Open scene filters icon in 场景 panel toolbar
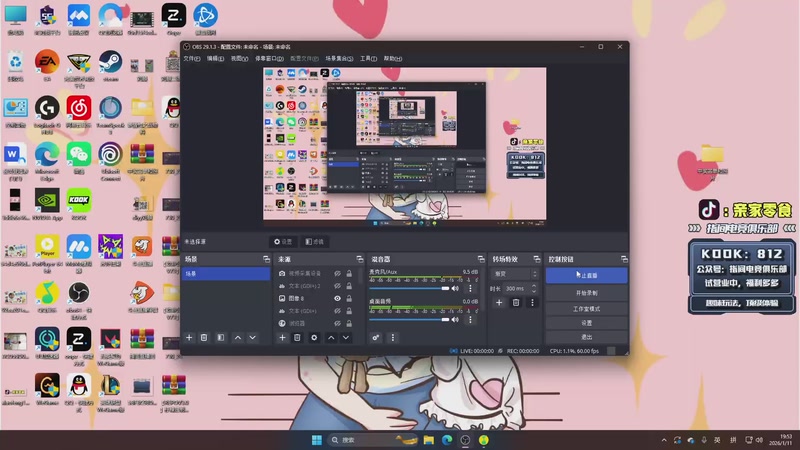800x450 pixels. [220, 338]
